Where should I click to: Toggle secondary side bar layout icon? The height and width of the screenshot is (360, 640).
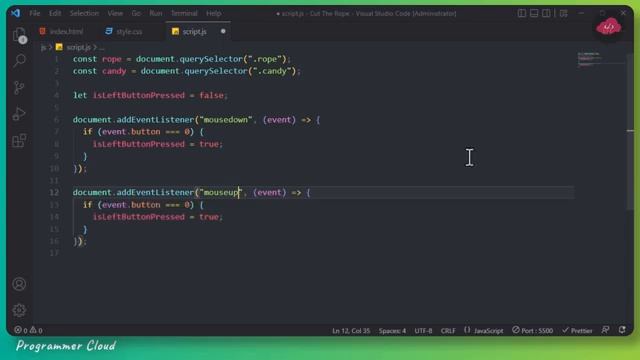(546, 13)
